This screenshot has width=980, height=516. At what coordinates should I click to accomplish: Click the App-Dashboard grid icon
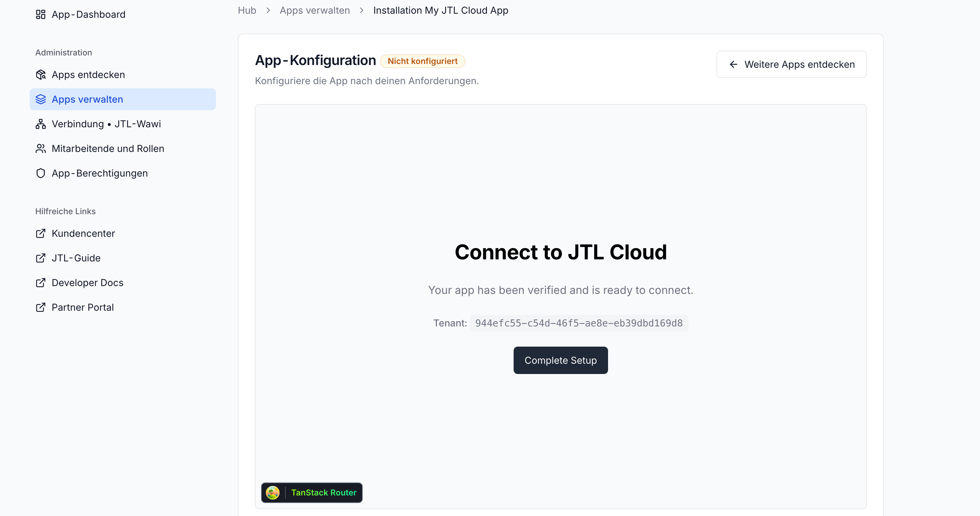pyautogui.click(x=41, y=14)
